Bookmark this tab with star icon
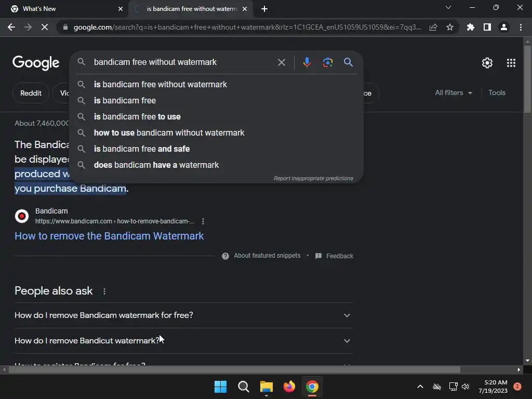The width and height of the screenshot is (532, 399). tap(450, 27)
